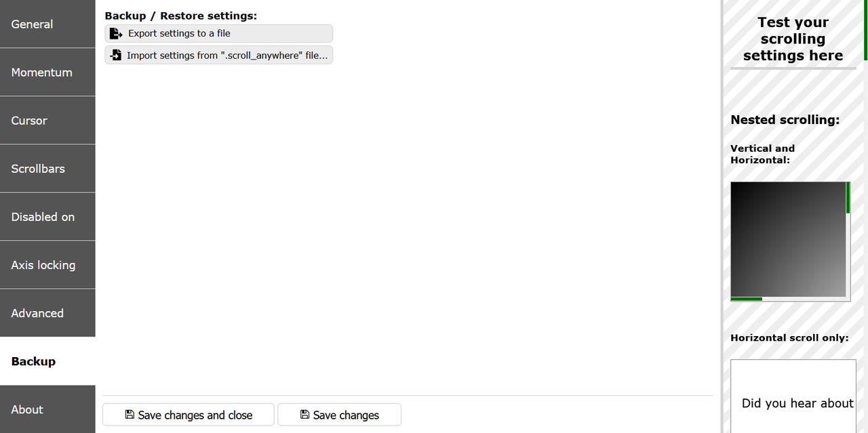Image resolution: width=868 pixels, height=433 pixels.
Task: Click the floppy disk icon on Save changes
Action: point(304,415)
